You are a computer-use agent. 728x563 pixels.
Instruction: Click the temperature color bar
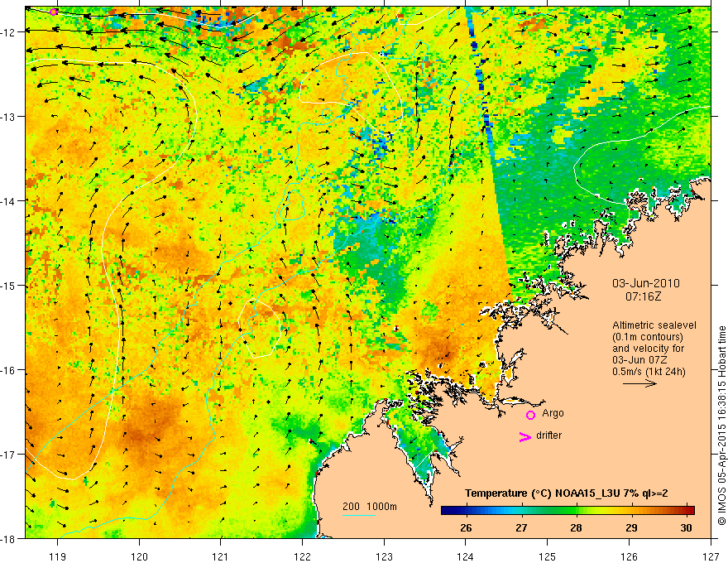click(x=568, y=511)
